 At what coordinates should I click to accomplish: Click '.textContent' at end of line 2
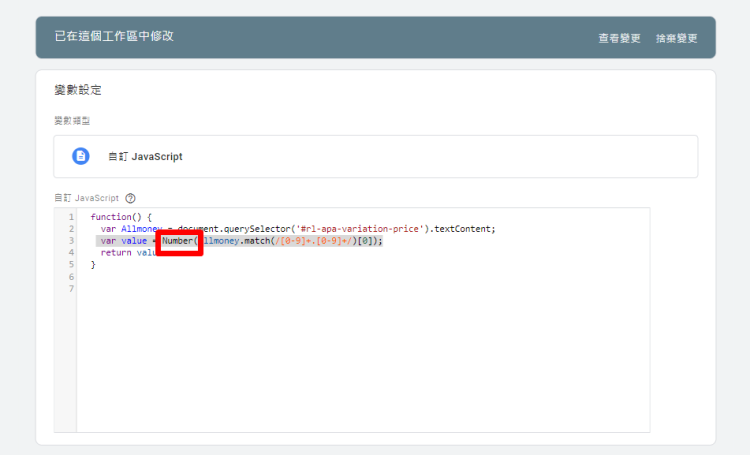click(x=462, y=229)
